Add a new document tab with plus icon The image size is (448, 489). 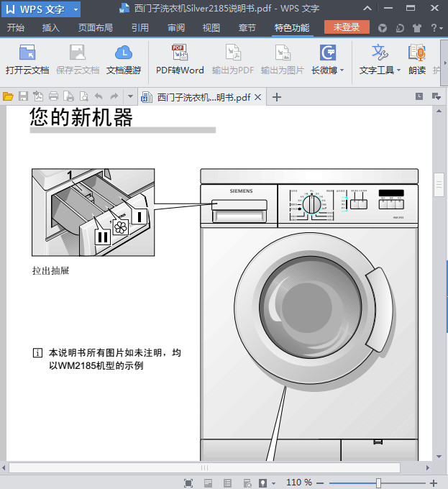click(277, 97)
